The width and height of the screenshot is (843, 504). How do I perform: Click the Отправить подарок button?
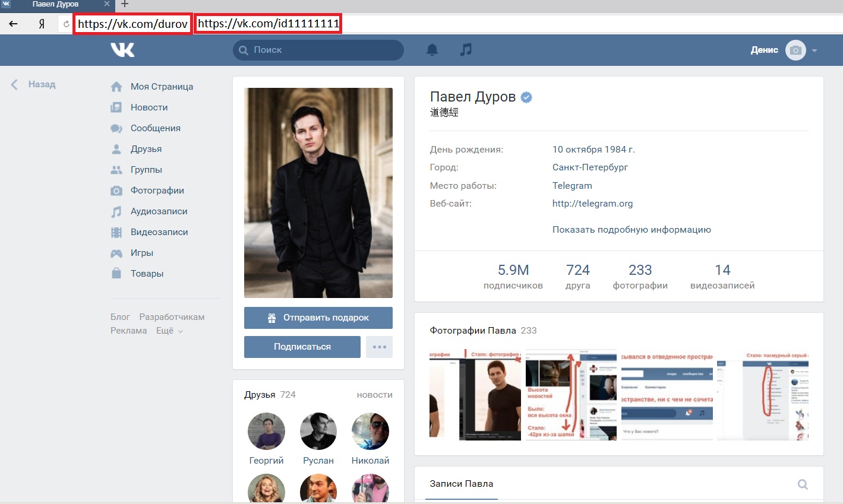click(318, 318)
